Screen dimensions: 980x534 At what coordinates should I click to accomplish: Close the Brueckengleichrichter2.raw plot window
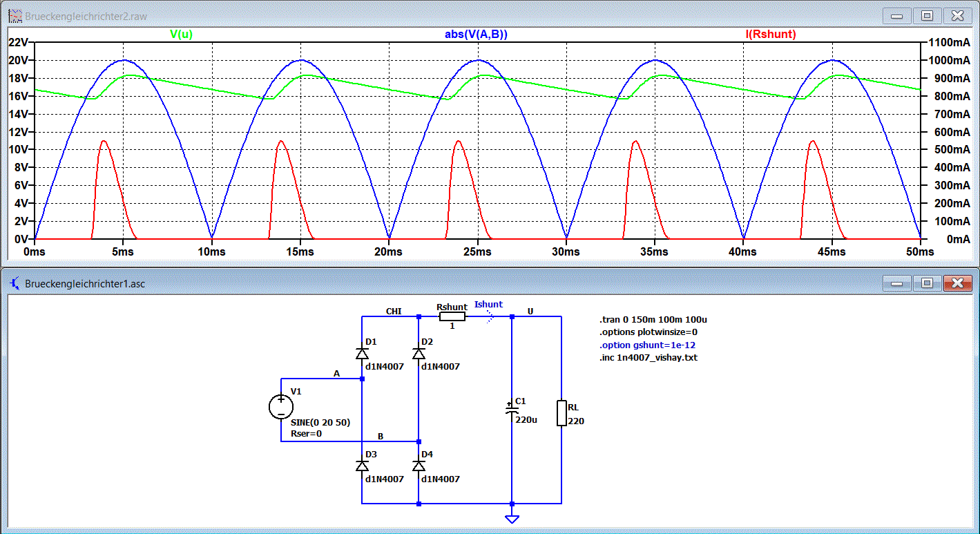point(957,17)
